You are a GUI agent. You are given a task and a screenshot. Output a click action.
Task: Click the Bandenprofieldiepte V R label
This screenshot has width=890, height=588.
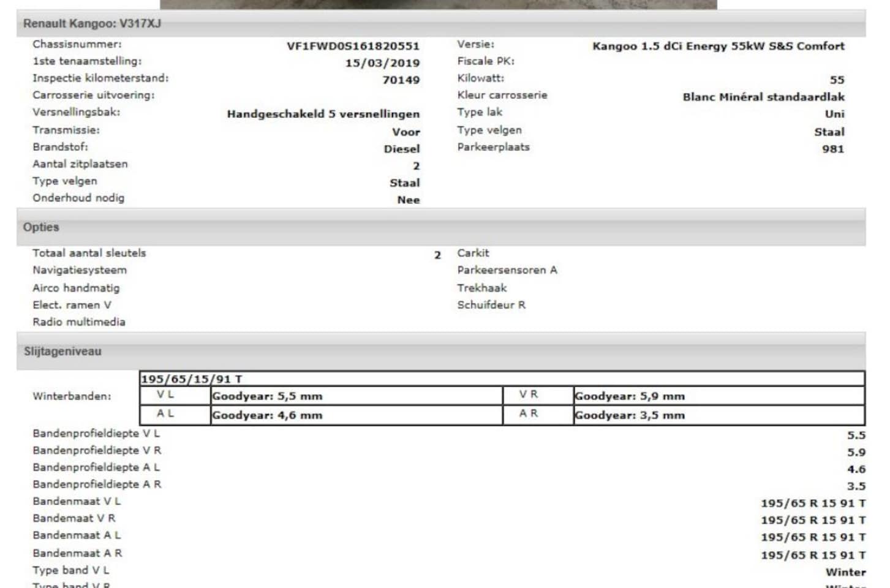pos(97,450)
